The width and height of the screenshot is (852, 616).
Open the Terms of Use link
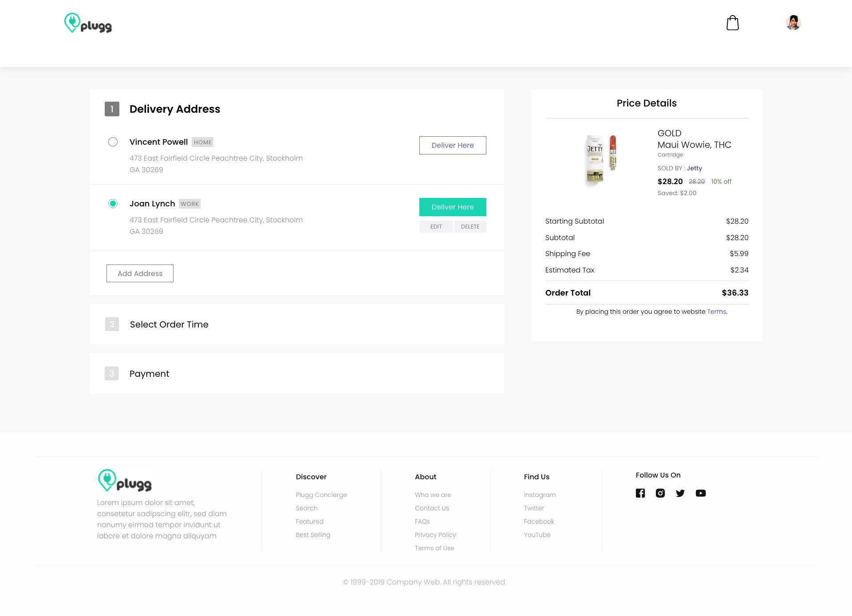click(x=434, y=548)
